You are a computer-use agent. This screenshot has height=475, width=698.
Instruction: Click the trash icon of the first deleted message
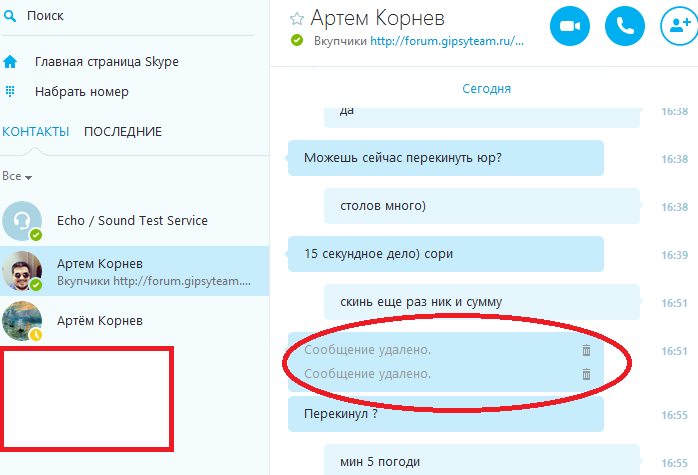tap(586, 350)
